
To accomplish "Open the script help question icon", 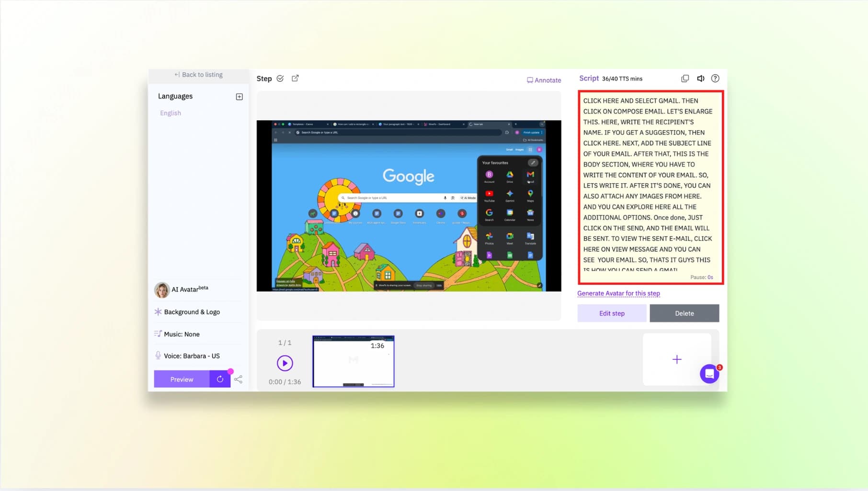I will [715, 78].
